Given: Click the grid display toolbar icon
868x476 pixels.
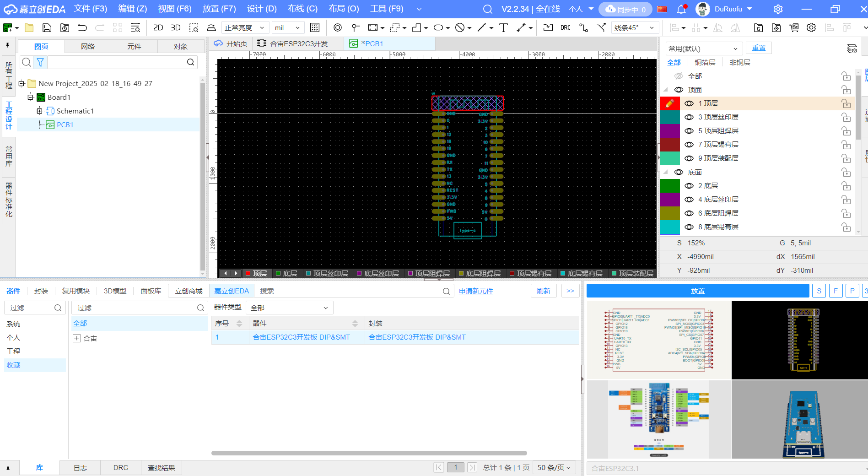Looking at the screenshot, I should tap(315, 28).
